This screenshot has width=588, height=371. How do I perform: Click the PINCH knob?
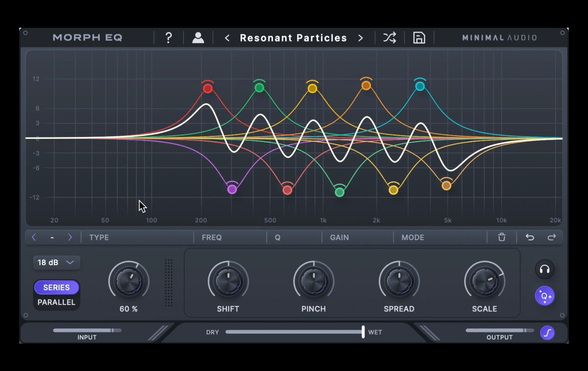pyautogui.click(x=314, y=281)
